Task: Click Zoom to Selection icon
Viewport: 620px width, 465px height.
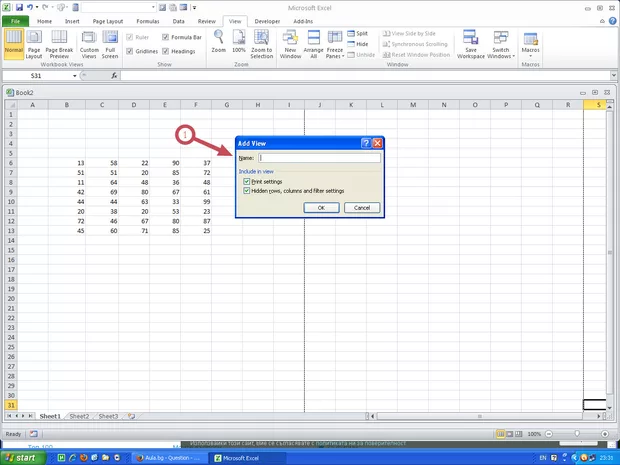Action: coord(262,43)
